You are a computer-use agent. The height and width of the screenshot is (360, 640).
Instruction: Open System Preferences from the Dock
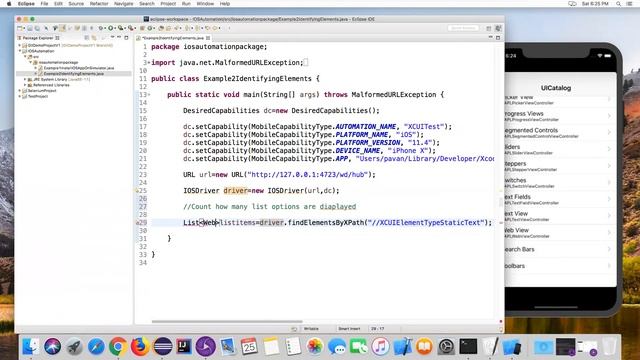coord(447,347)
